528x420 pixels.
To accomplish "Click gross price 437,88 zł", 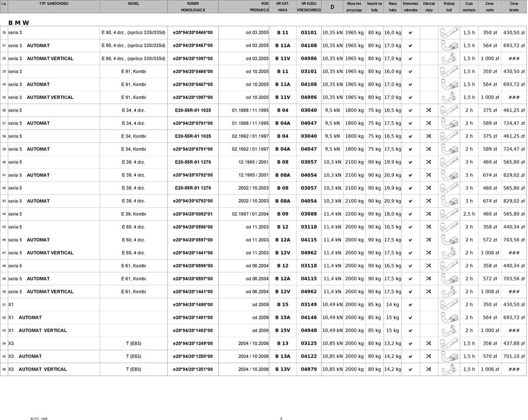I will (x=514, y=344).
